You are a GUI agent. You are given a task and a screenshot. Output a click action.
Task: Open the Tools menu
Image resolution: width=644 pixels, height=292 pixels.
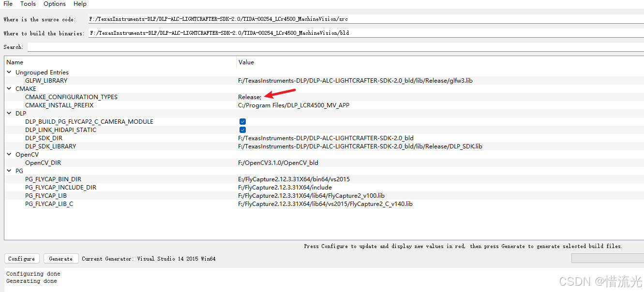click(x=28, y=4)
